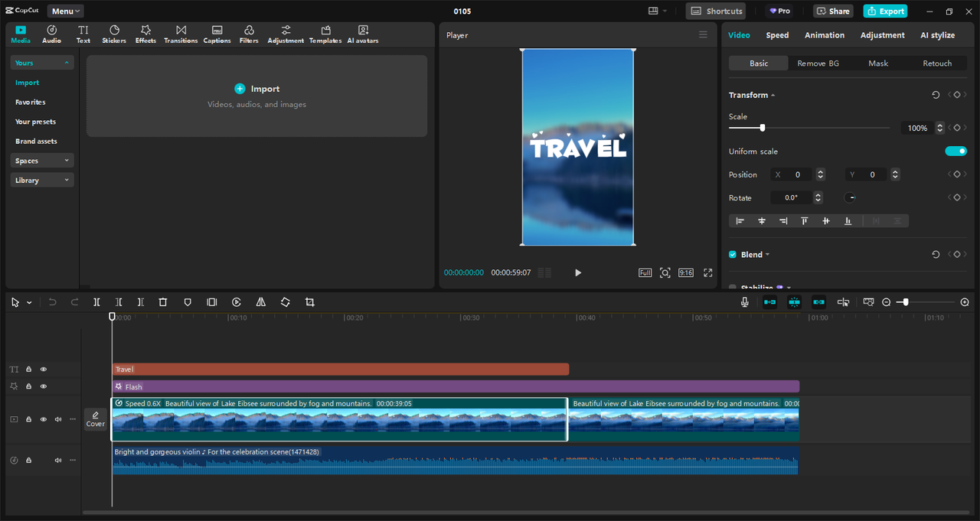Click the Split tool in timeline toolbar
The image size is (980, 521).
pyautogui.click(x=96, y=302)
